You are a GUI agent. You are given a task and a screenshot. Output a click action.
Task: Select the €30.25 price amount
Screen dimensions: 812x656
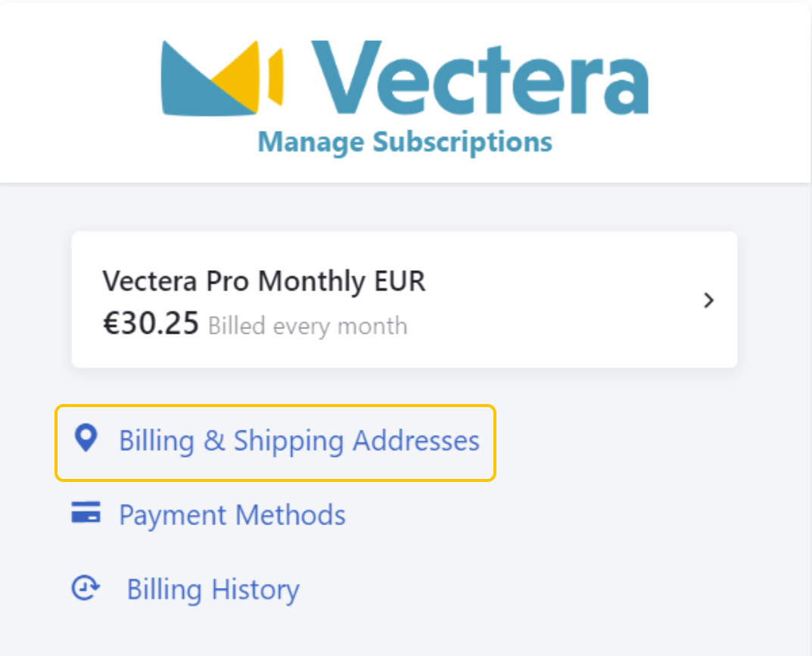(x=151, y=324)
